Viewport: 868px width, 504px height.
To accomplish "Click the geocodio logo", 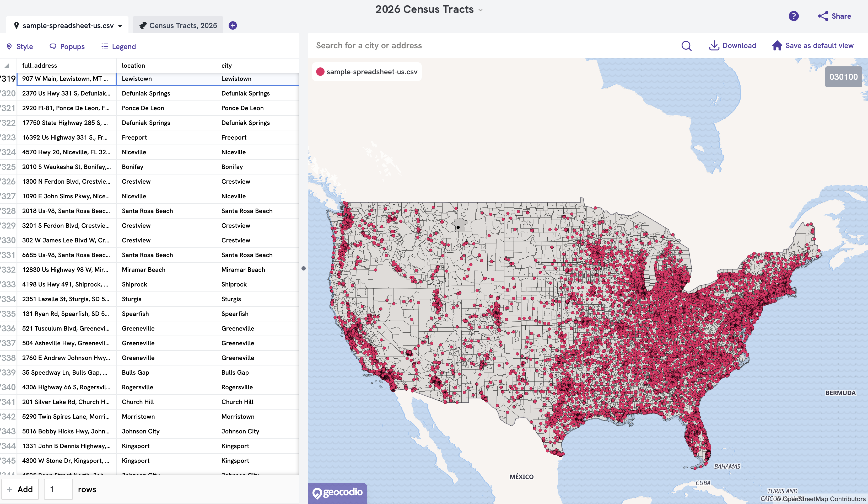I will [x=338, y=493].
